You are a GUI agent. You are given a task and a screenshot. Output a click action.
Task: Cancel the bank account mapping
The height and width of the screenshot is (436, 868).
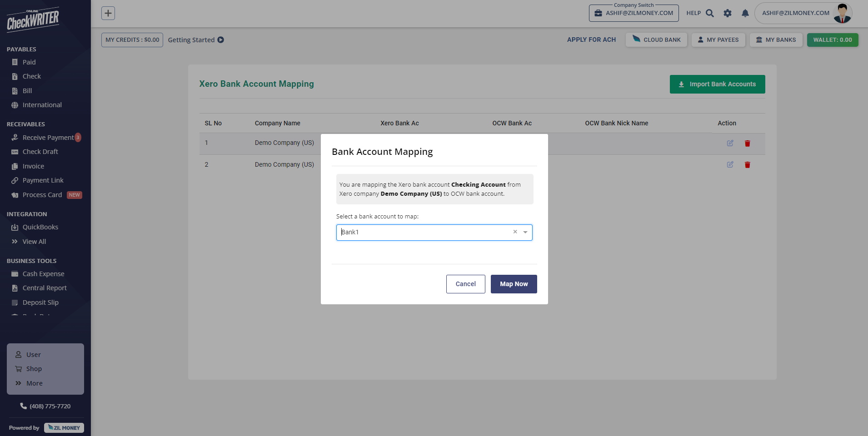pos(466,284)
